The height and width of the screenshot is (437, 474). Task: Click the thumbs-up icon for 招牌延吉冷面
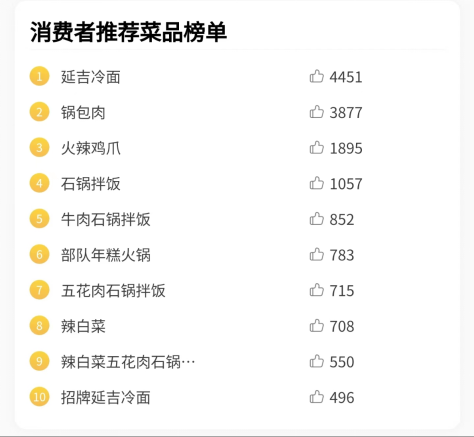[x=316, y=397]
